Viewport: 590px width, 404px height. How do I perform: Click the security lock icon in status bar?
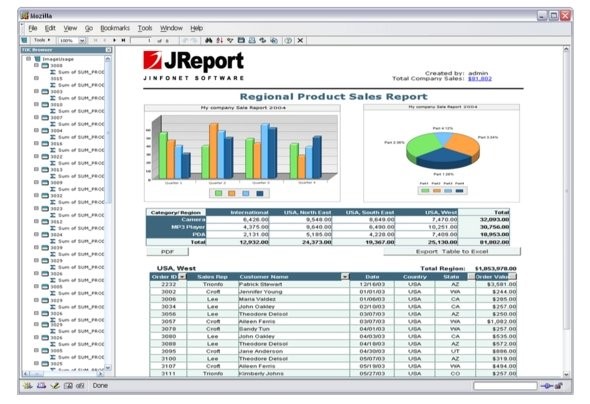pyautogui.click(x=558, y=386)
